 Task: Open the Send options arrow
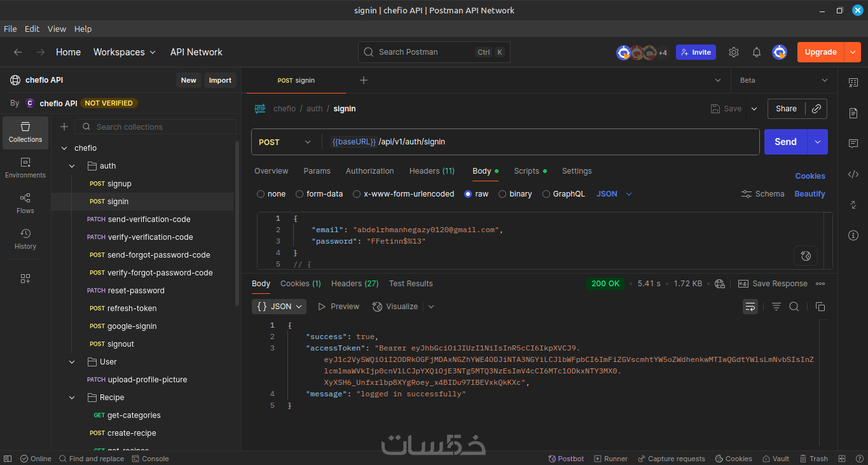click(x=818, y=142)
